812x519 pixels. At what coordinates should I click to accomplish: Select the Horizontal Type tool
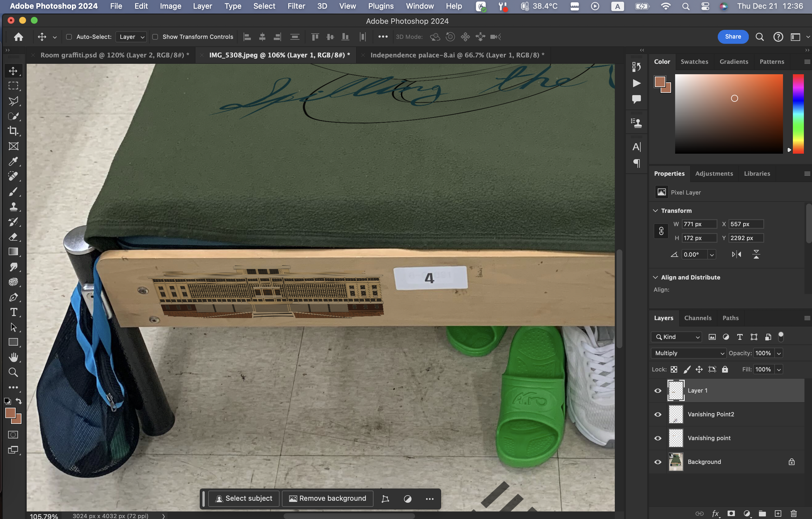click(x=13, y=312)
